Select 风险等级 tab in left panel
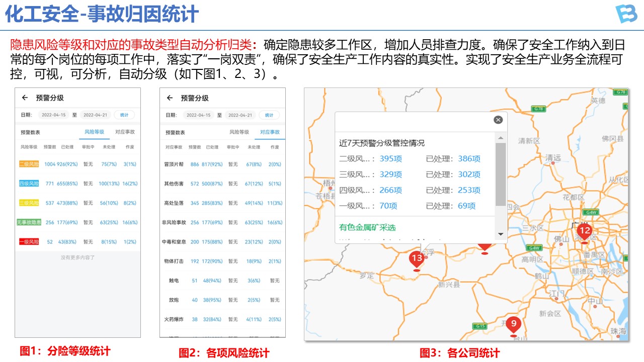This screenshot has height=362, width=644. [94, 132]
